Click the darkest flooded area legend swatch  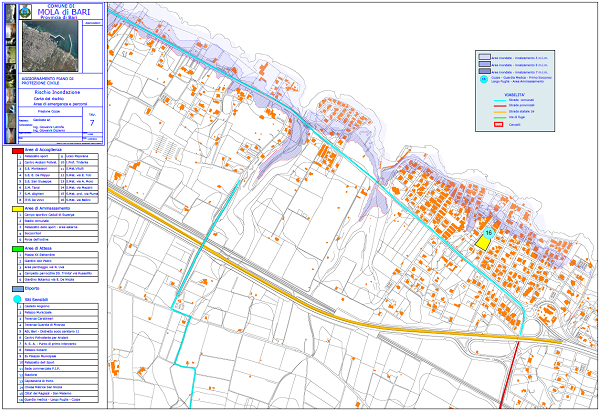coord(485,69)
